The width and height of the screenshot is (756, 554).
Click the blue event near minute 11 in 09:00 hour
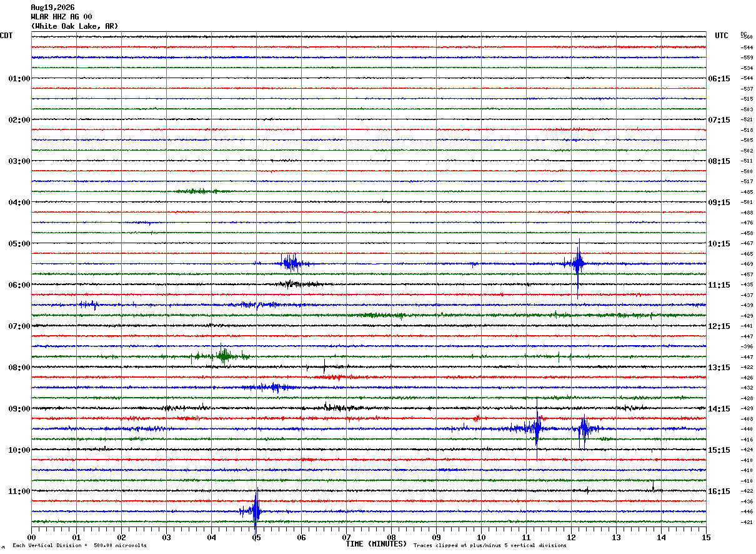tap(535, 428)
